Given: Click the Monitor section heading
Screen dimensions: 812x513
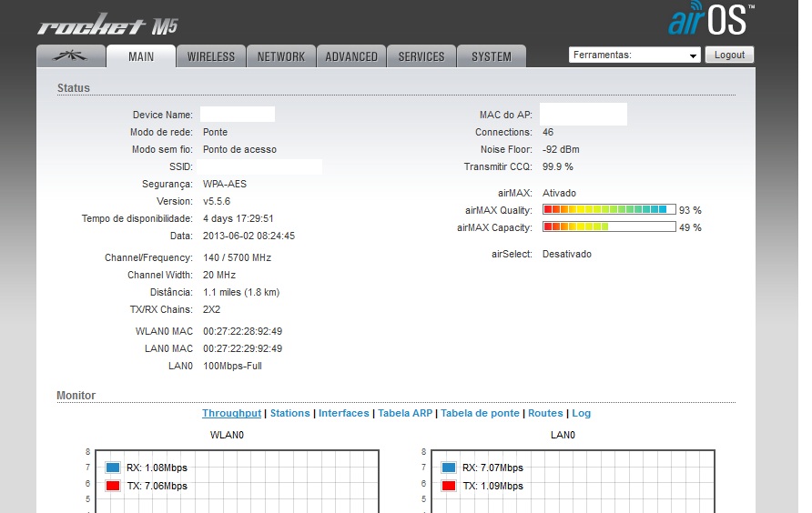Looking at the screenshot, I should (76, 396).
